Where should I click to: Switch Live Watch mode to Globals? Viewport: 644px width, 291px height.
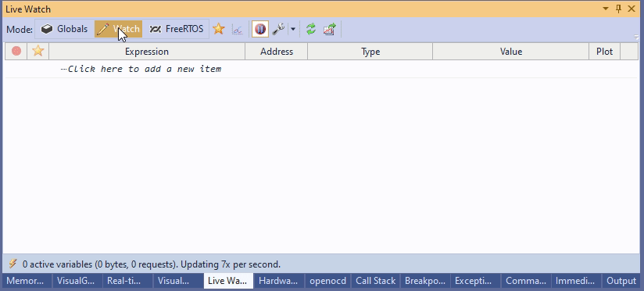[65, 29]
